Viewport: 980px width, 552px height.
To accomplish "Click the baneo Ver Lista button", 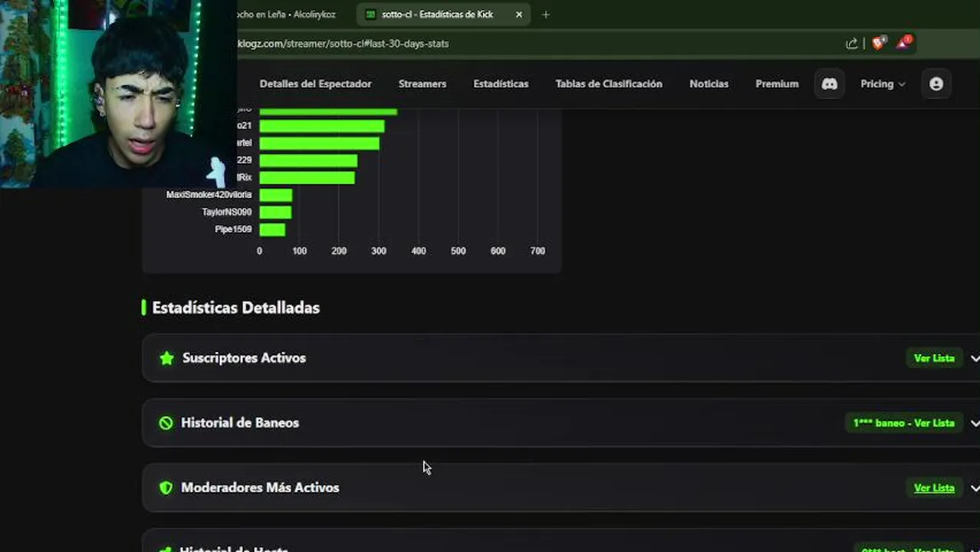I will click(x=903, y=423).
